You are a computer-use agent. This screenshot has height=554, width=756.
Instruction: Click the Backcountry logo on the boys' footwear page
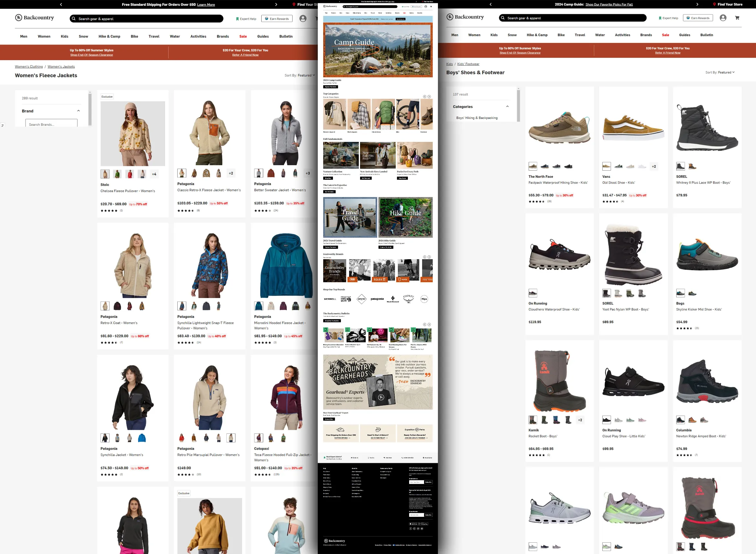click(465, 17)
